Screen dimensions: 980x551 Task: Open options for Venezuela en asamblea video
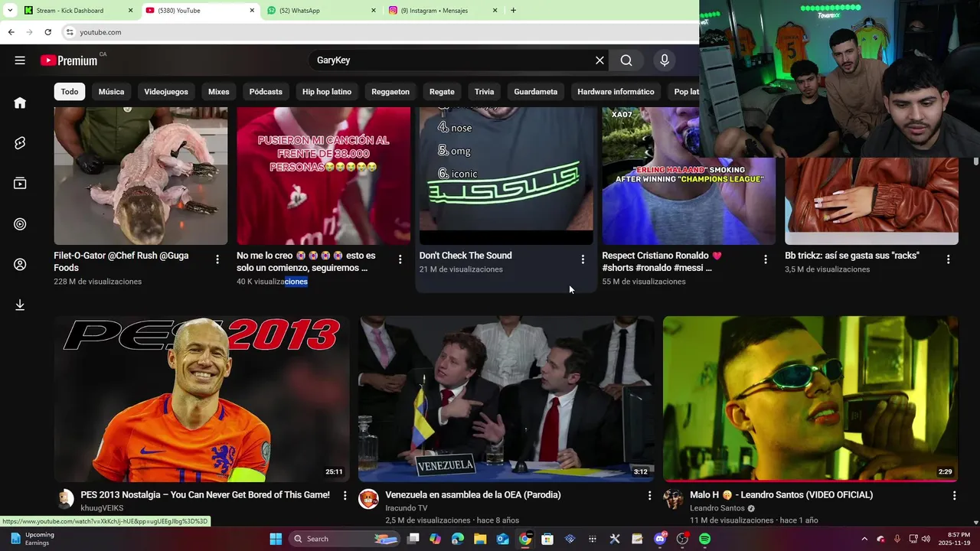[x=649, y=496]
